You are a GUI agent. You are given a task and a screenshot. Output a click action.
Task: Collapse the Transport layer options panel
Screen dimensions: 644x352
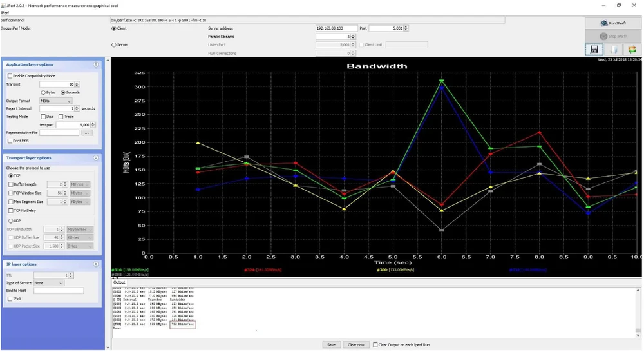coord(96,158)
